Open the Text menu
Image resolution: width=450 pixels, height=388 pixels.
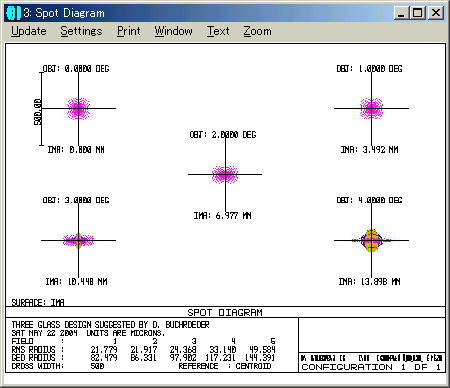(x=218, y=31)
